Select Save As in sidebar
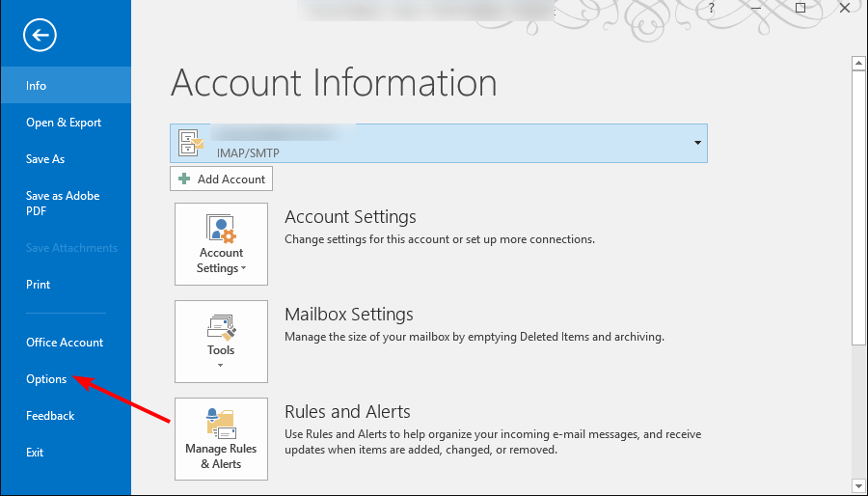The height and width of the screenshot is (496, 868). [x=66, y=159]
